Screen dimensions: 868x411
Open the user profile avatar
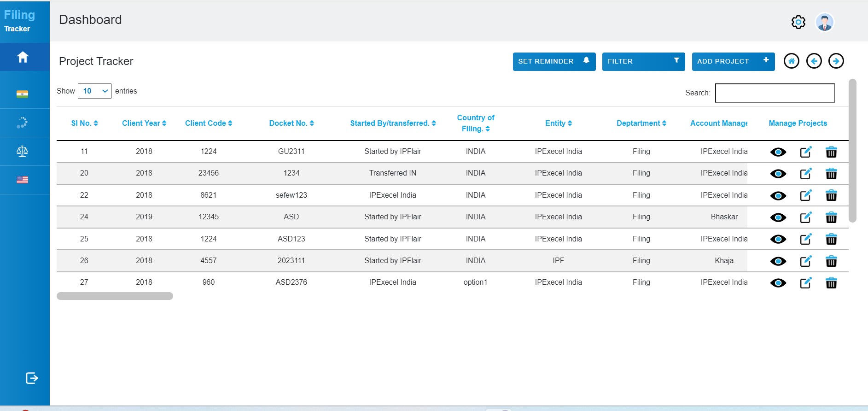coord(825,22)
